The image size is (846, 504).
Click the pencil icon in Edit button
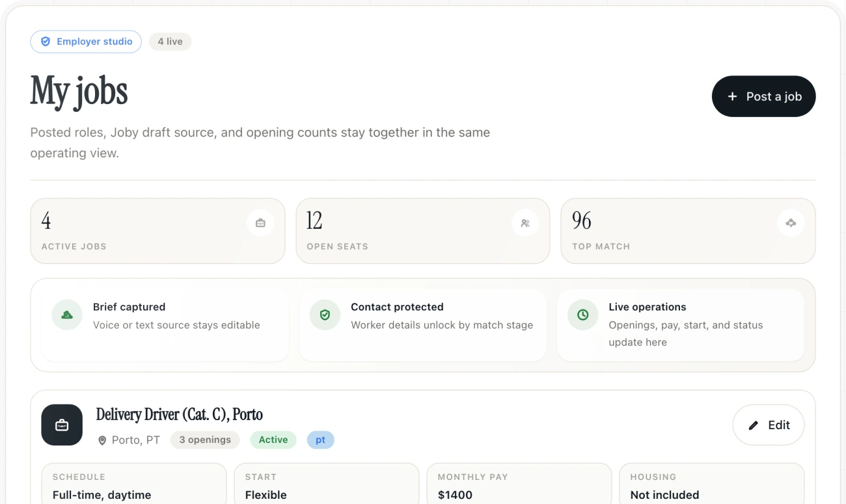point(754,425)
